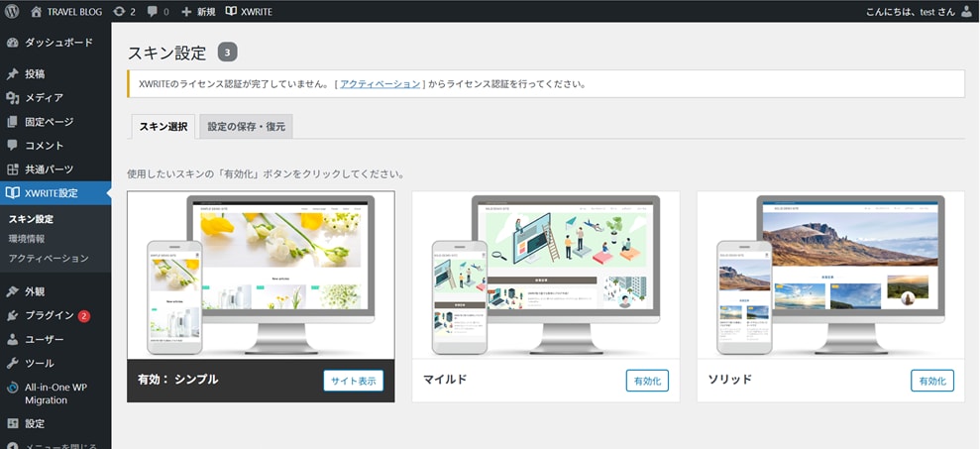Screen dimensions: 980x449
Task: Follow the アクティベーション link in the notice
Action: pos(380,84)
